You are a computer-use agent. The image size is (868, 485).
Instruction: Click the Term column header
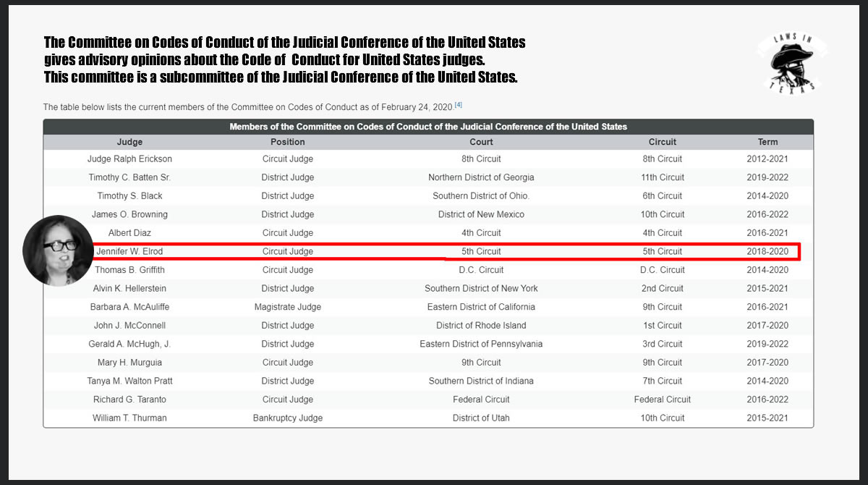(768, 142)
